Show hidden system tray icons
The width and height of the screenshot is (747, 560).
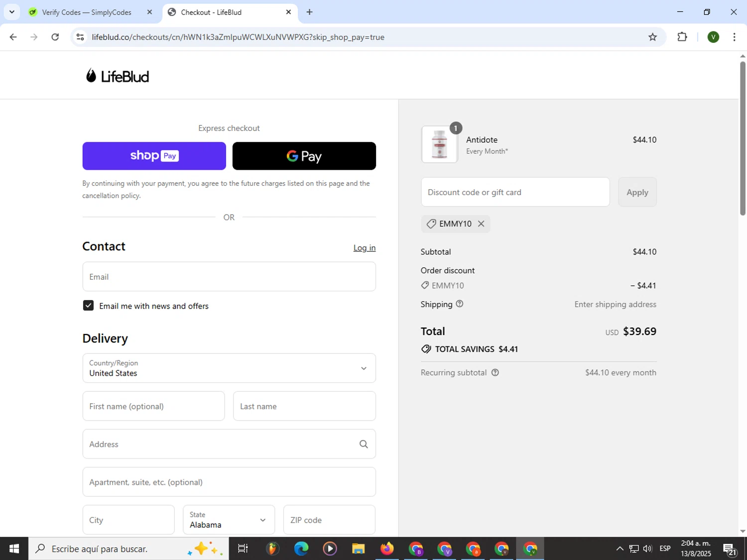pos(620,549)
